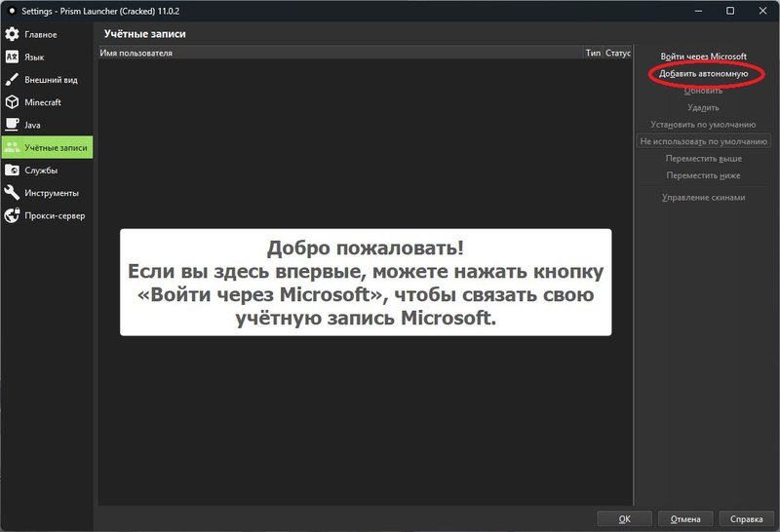Click Войти через Microsoft

(703, 57)
